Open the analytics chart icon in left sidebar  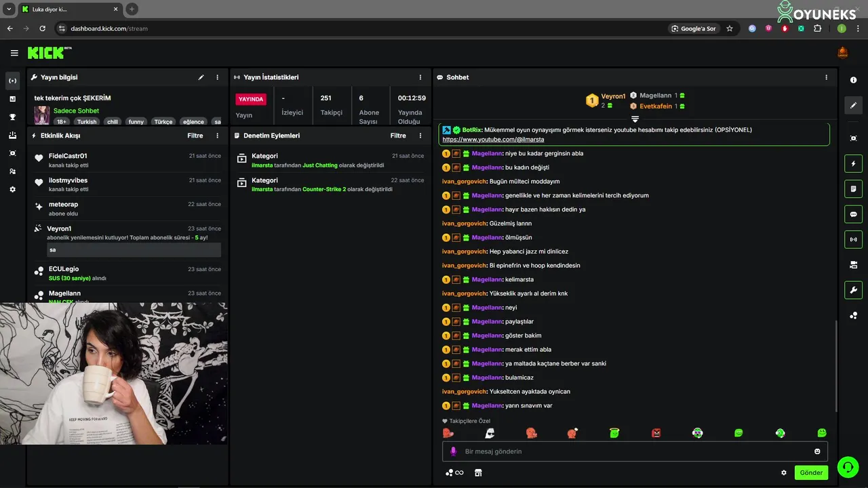point(12,99)
